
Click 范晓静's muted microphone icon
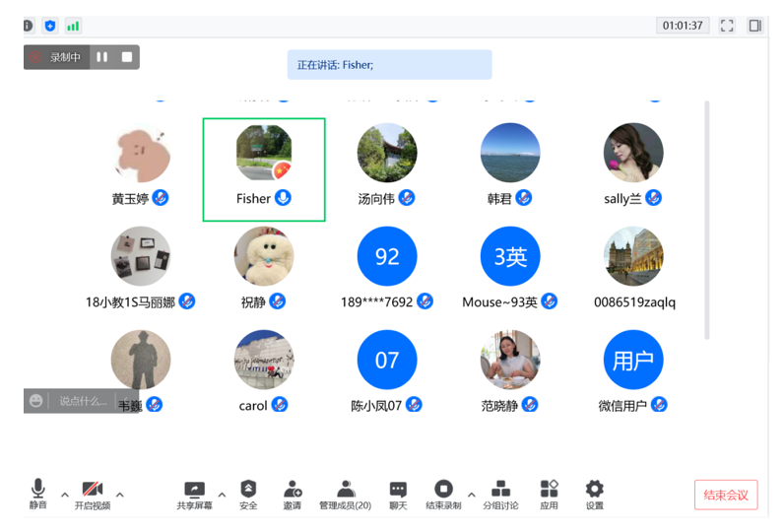(x=530, y=405)
